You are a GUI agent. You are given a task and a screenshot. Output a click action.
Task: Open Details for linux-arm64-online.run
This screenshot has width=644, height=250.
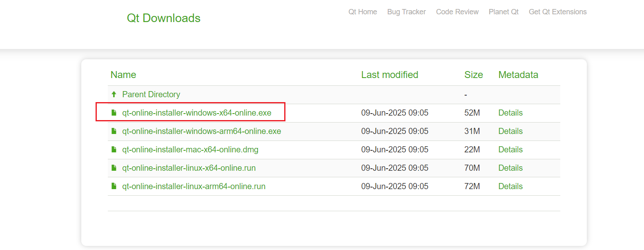pyautogui.click(x=510, y=186)
